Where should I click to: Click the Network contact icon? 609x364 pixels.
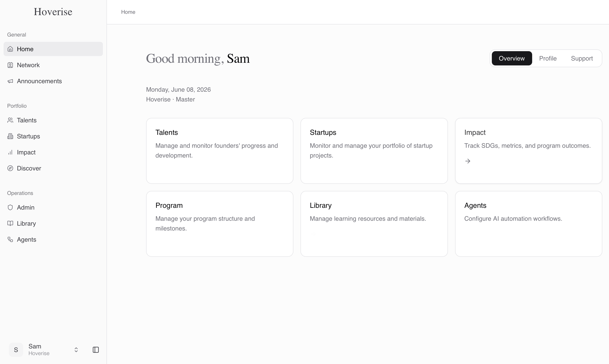point(10,65)
